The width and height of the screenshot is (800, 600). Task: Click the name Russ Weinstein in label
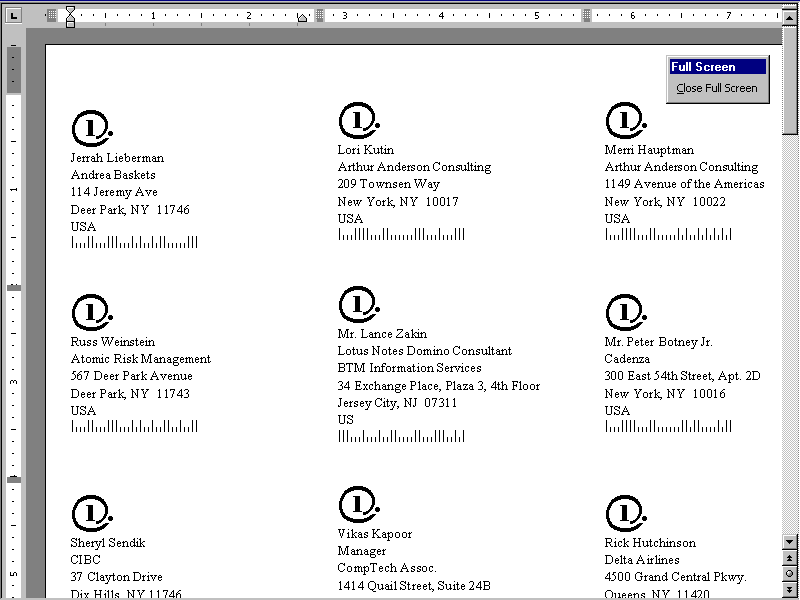tap(112, 342)
